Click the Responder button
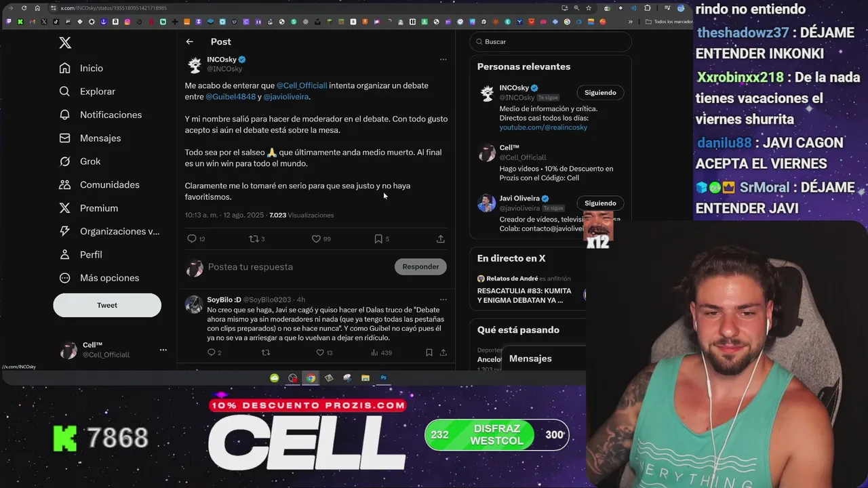868x488 pixels. coord(420,266)
